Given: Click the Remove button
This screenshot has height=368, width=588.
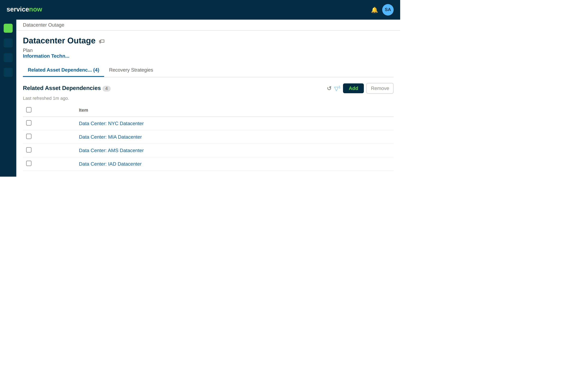Looking at the screenshot, I should [380, 88].
